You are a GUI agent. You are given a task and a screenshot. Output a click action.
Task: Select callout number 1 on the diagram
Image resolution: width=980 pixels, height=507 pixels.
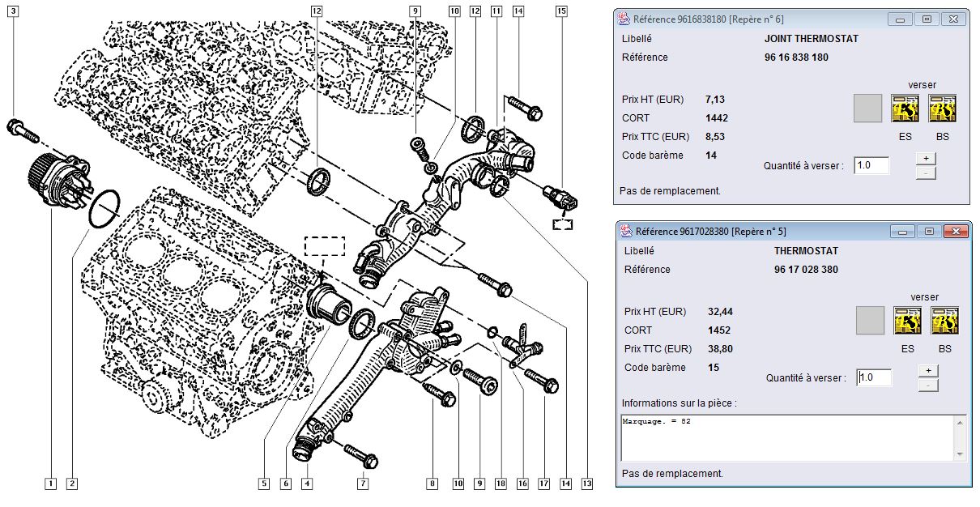pos(50,484)
